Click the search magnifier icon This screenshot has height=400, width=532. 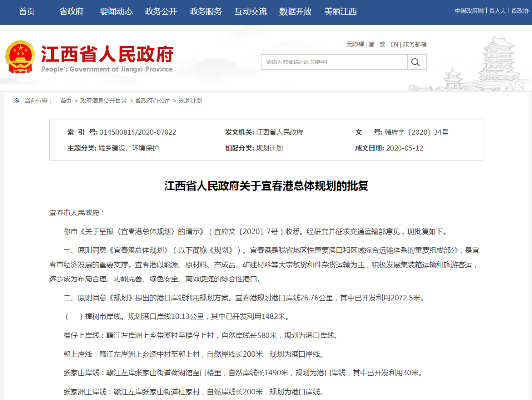pyautogui.click(x=415, y=62)
